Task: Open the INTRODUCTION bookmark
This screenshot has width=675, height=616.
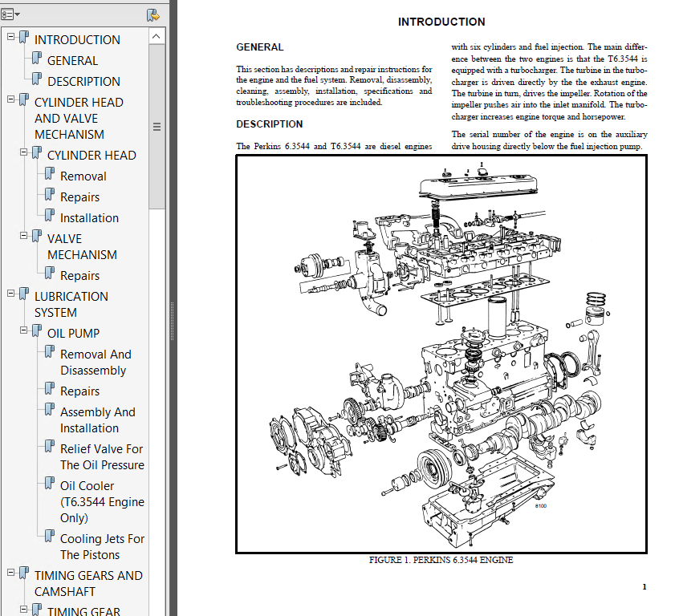Action: point(77,39)
